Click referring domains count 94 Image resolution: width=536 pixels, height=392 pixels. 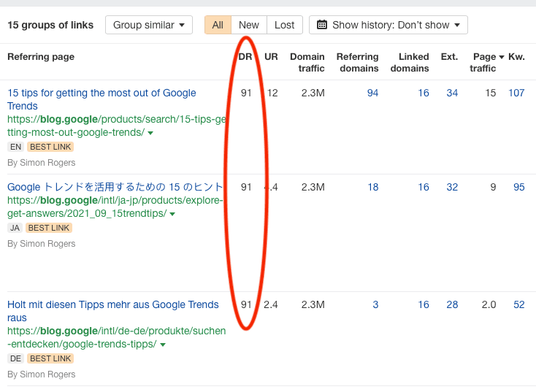[x=372, y=93]
